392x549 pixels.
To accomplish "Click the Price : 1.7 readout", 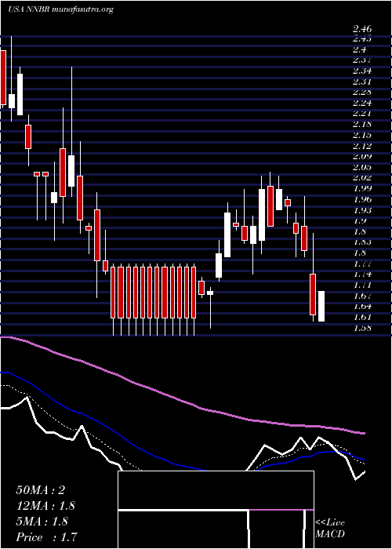I will point(46,537).
